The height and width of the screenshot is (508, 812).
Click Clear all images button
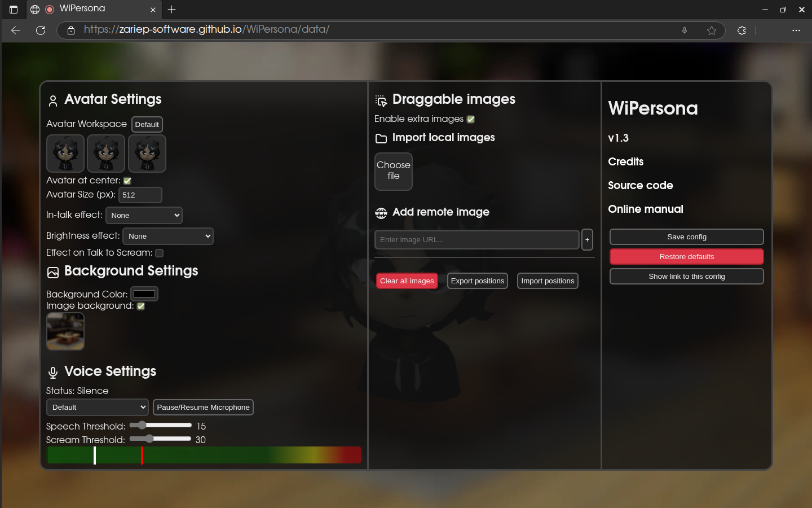(x=407, y=281)
